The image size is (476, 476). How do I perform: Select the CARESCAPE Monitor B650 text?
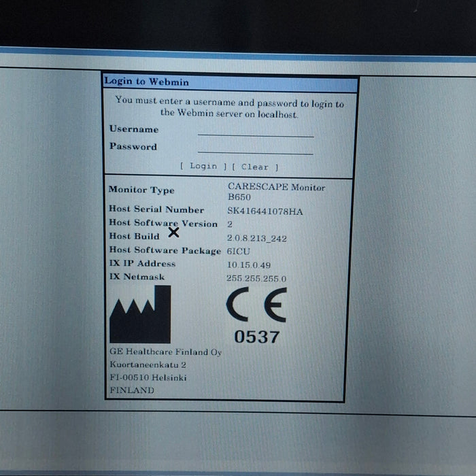(276, 191)
